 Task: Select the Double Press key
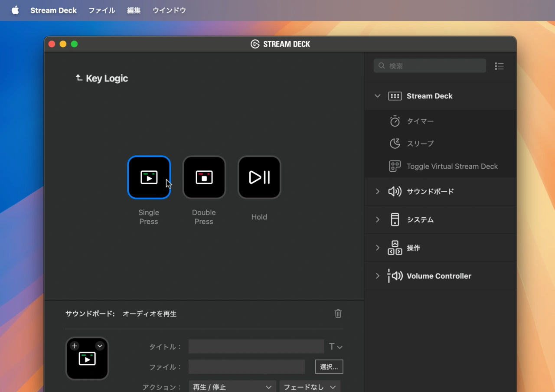coord(204,177)
